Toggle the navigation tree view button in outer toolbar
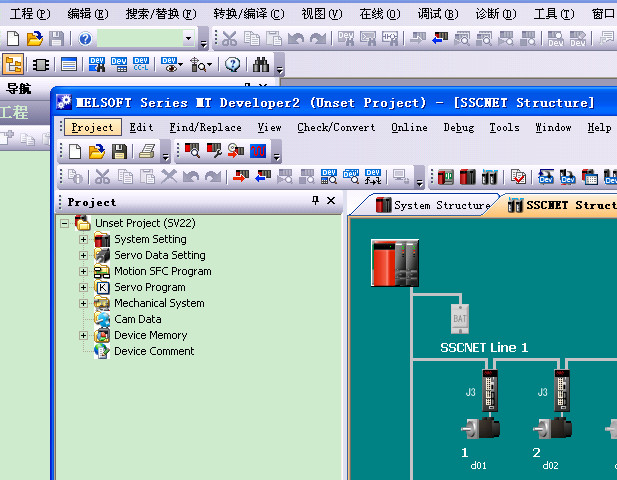This screenshot has width=617, height=480. (14, 64)
